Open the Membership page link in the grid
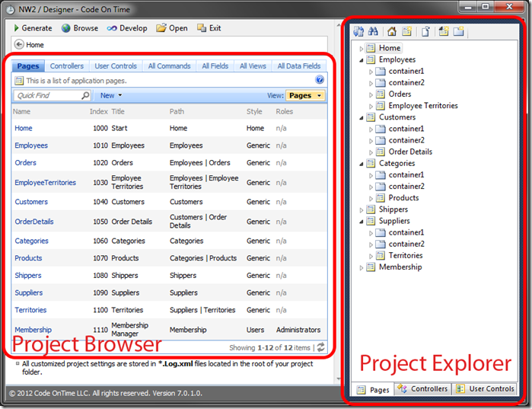 [33, 330]
